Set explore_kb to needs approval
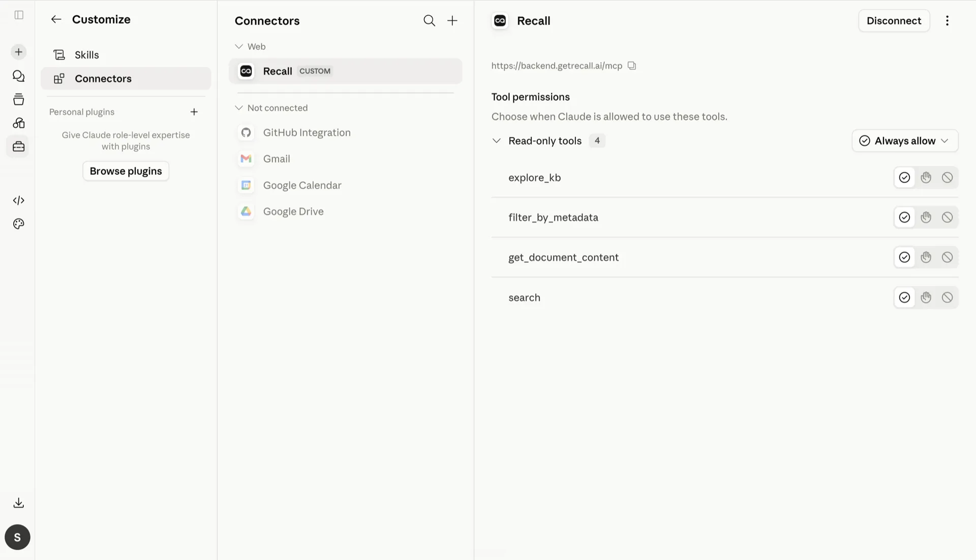The width and height of the screenshot is (976, 560). [926, 177]
